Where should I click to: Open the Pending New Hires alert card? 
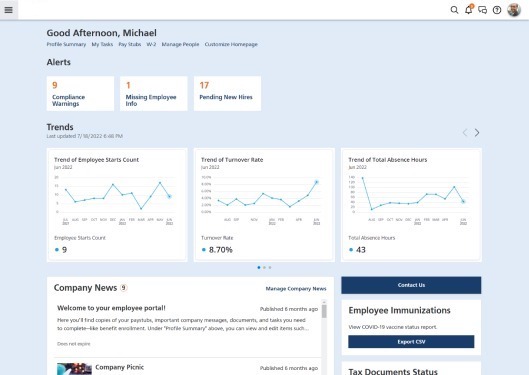[227, 93]
